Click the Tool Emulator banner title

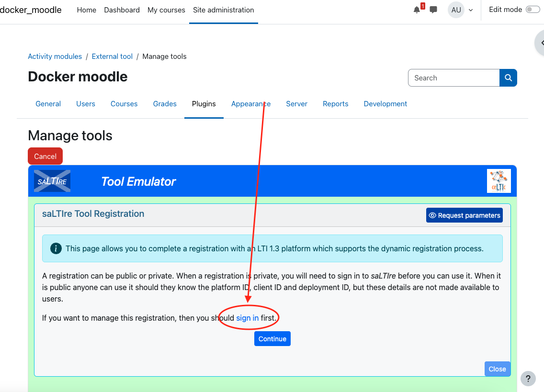tap(138, 181)
